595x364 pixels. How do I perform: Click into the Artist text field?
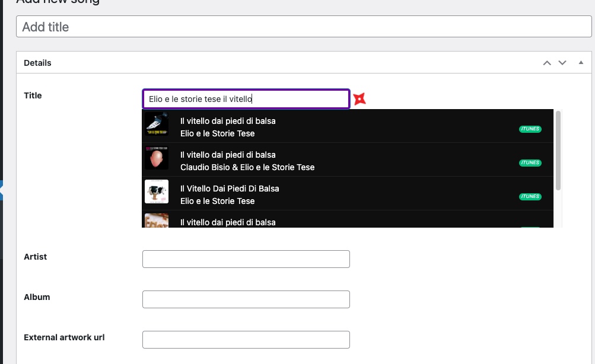246,259
